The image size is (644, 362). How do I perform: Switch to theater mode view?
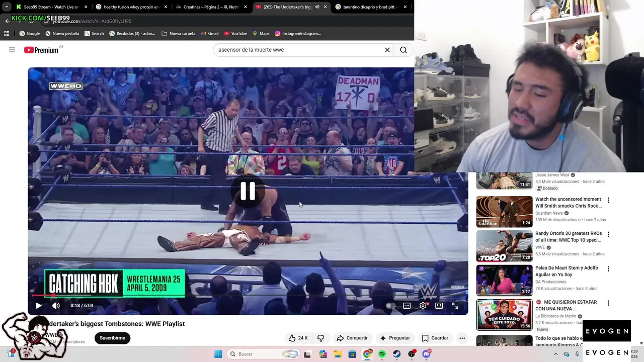pos(439,305)
